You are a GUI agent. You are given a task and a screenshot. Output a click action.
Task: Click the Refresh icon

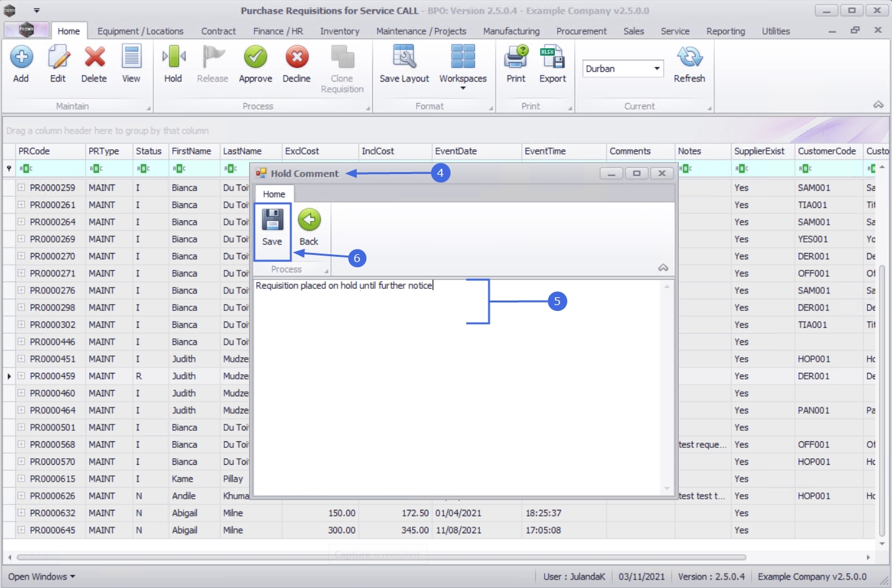tap(689, 57)
